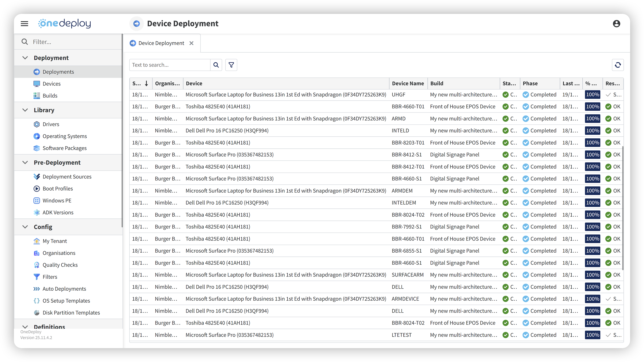This screenshot has width=644, height=362.
Task: Open Auto Deployments link in sidebar
Action: point(64,289)
